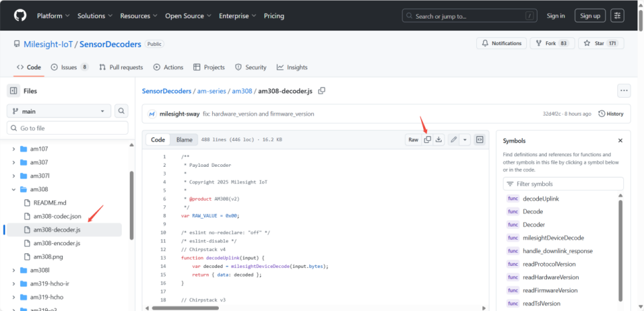Expand the am319-hcho folder chevron

coord(13,298)
